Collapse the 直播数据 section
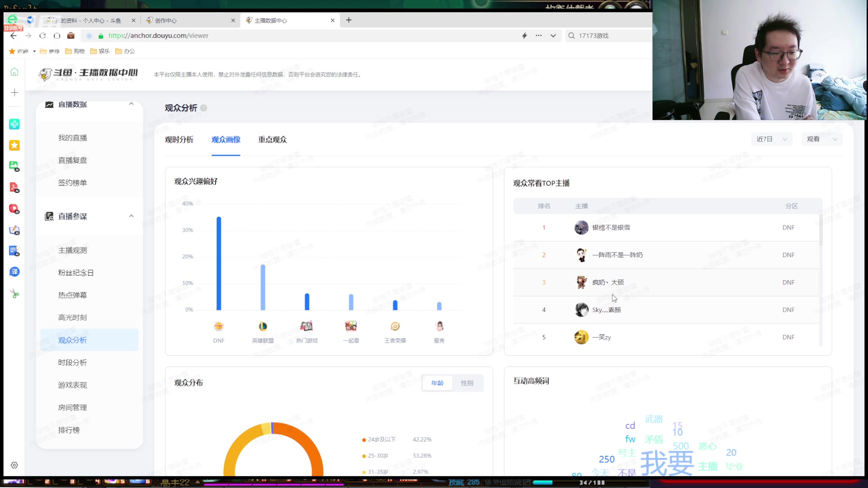Screen dimensions: 868x488 [131, 104]
